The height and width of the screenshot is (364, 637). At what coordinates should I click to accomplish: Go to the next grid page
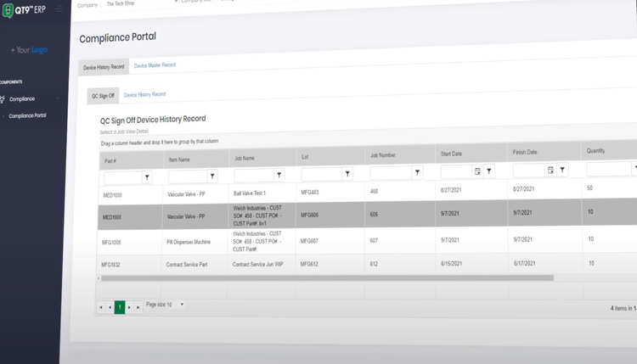coord(129,306)
